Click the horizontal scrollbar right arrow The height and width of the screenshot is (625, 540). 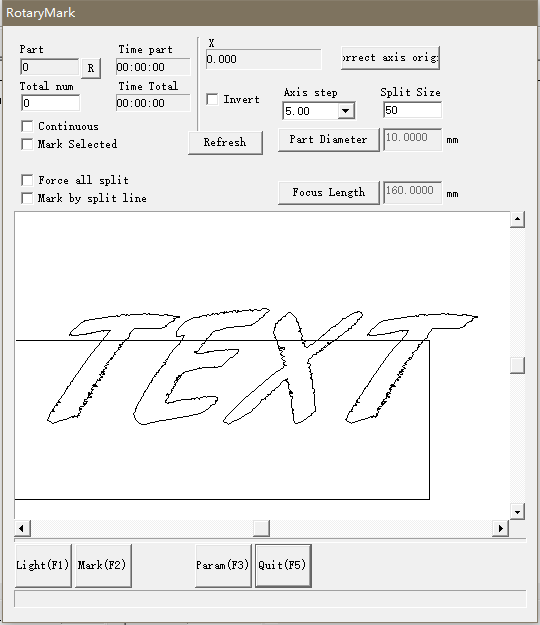[x=501, y=529]
